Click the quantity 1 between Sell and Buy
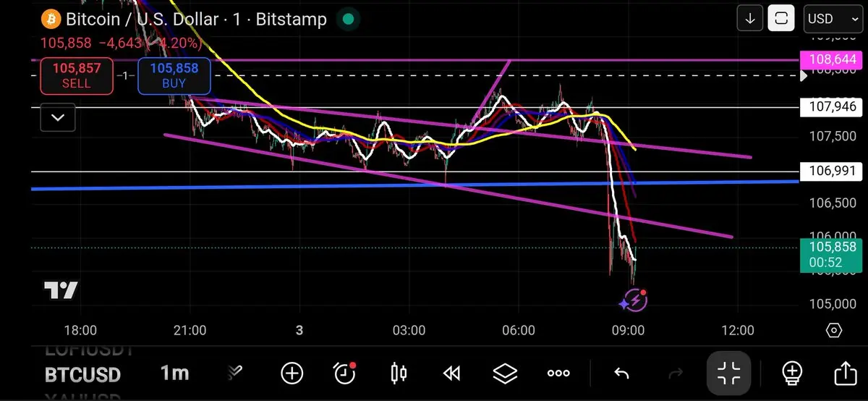 coord(125,76)
